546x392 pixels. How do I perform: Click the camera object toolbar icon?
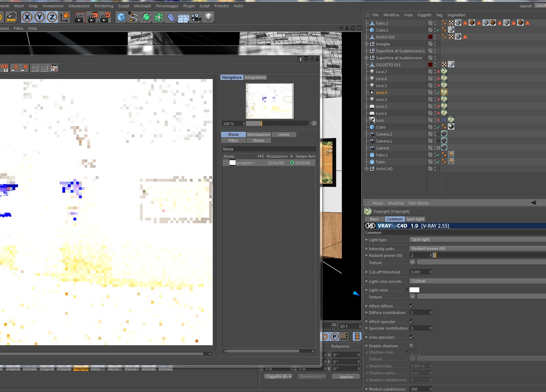point(196,17)
